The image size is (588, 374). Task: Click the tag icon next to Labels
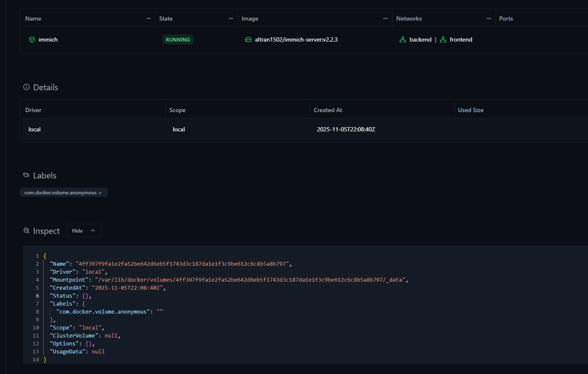click(x=26, y=175)
